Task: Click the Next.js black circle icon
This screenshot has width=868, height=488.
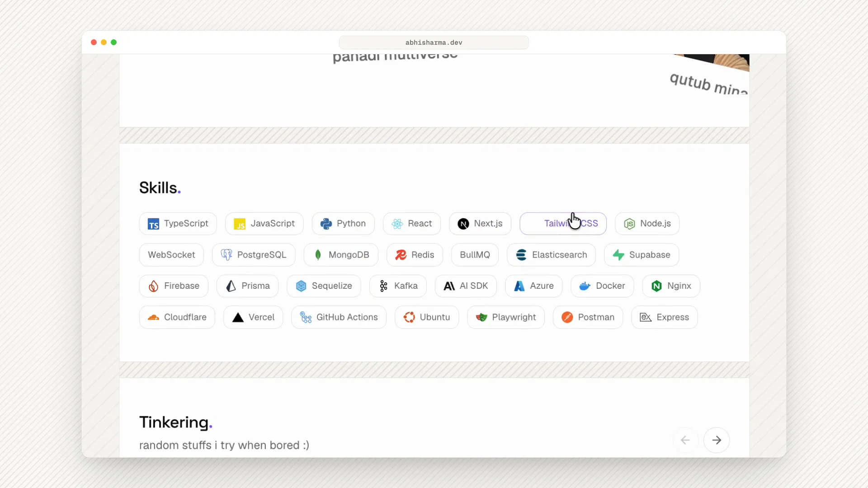Action: pos(463,224)
